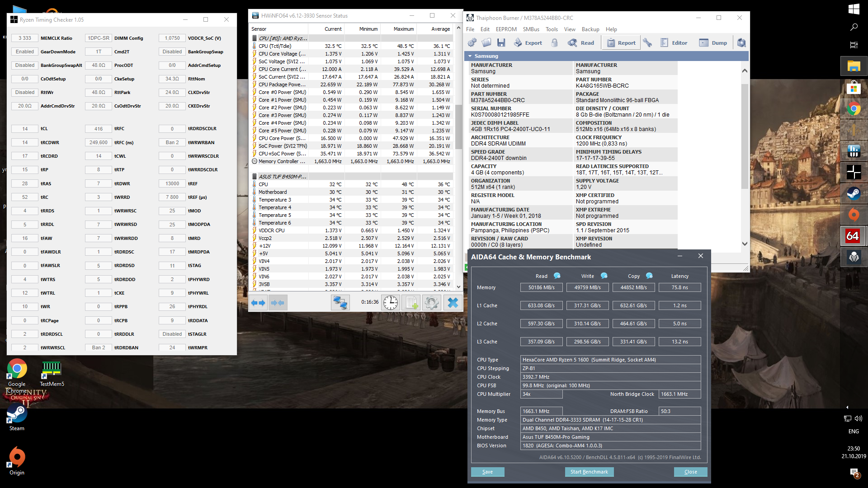Image resolution: width=868 pixels, height=488 pixels.
Task: Click the Dump button in Thaiphoon toolbar
Action: pyautogui.click(x=713, y=42)
